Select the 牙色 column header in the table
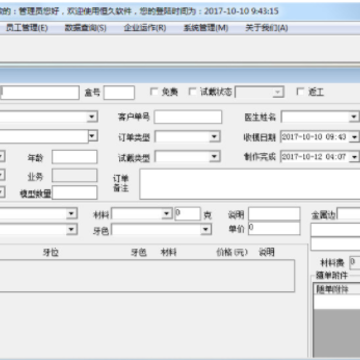This screenshot has width=360, height=360. coord(138,252)
